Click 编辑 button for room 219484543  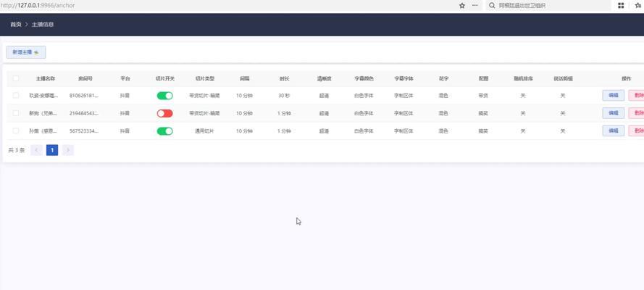[613, 113]
